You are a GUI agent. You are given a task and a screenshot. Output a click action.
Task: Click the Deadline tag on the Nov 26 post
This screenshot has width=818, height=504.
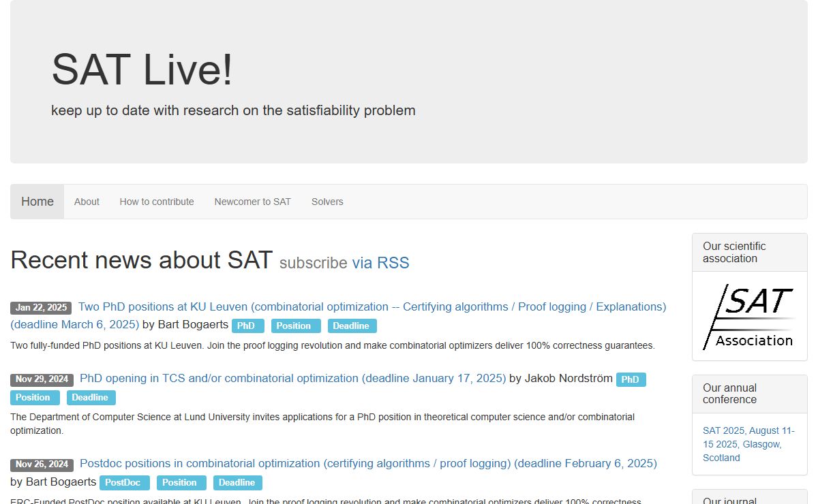coord(237,482)
